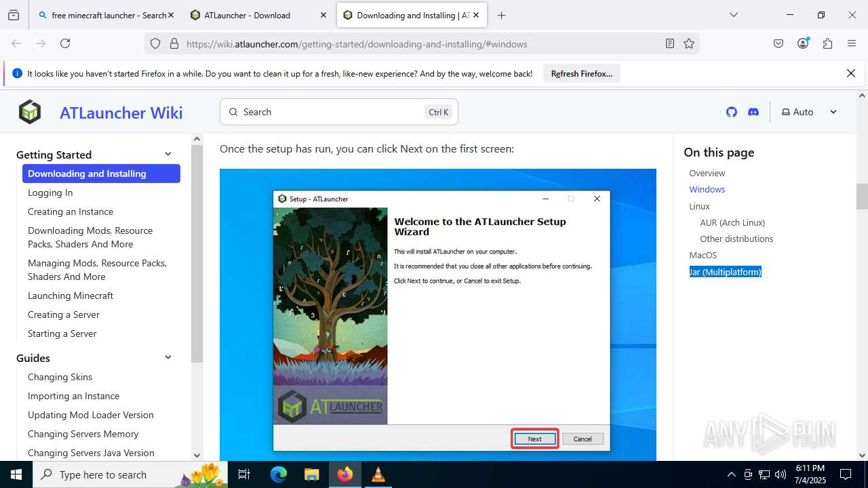
Task: Open the Logging In page
Action: (50, 192)
